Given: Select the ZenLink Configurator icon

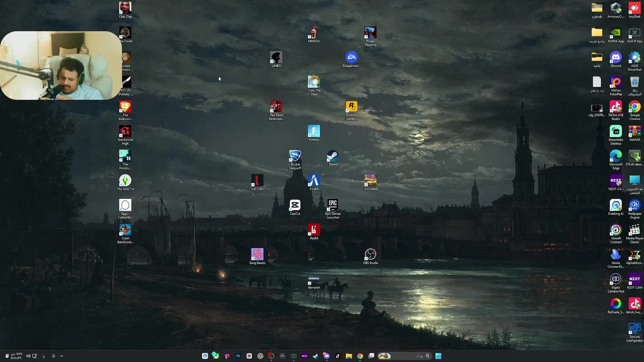Looking at the screenshot, I should tap(634, 332).
